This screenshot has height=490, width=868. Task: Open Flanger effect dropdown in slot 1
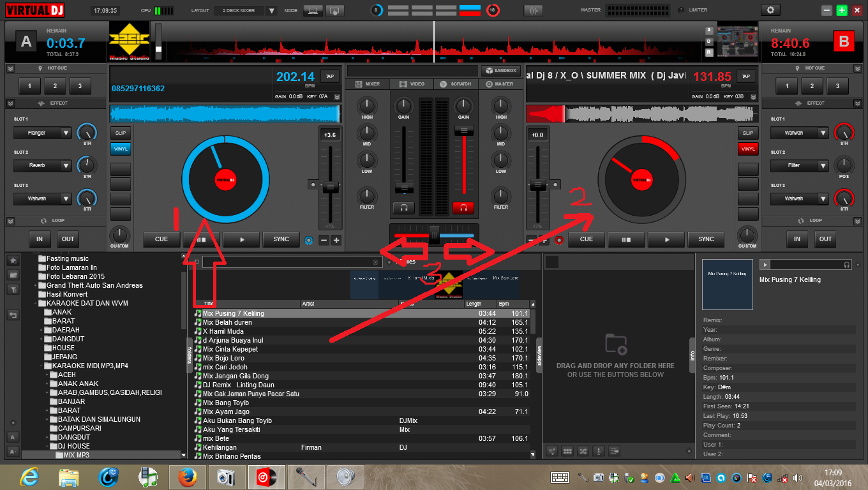click(66, 133)
